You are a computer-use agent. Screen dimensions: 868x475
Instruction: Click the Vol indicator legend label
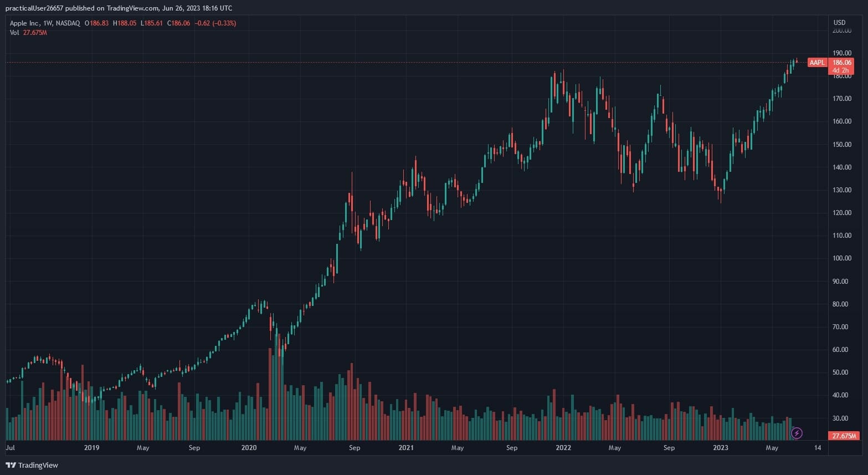[x=14, y=33]
